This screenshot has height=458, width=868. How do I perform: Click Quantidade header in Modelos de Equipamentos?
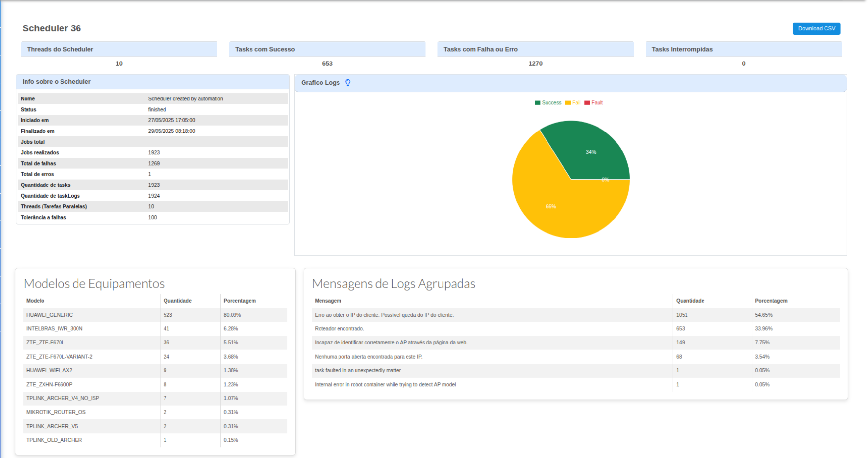click(x=178, y=301)
